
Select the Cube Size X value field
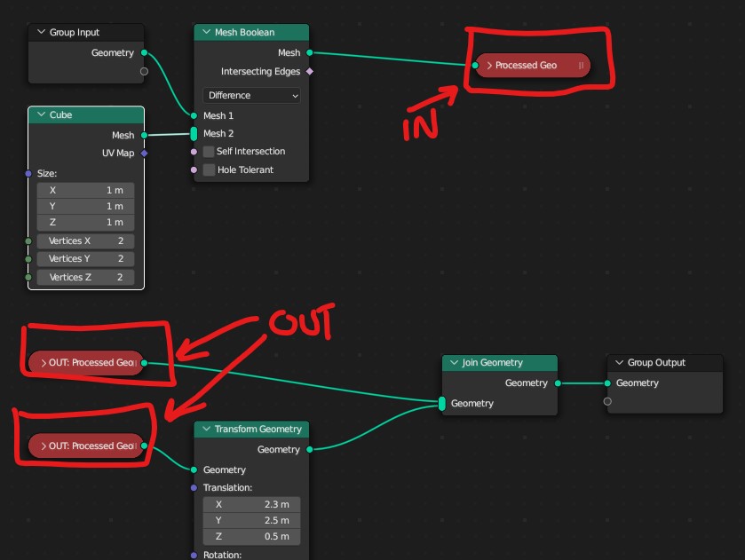coord(85,190)
